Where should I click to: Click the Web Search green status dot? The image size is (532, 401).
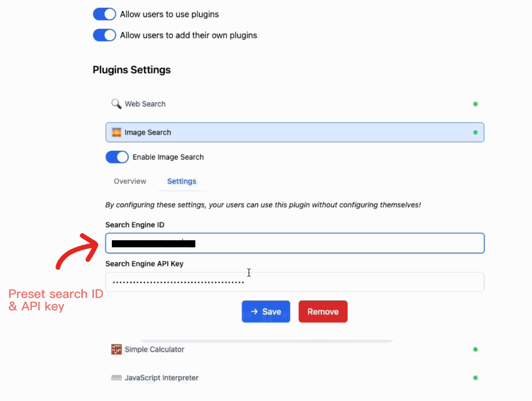pos(475,104)
